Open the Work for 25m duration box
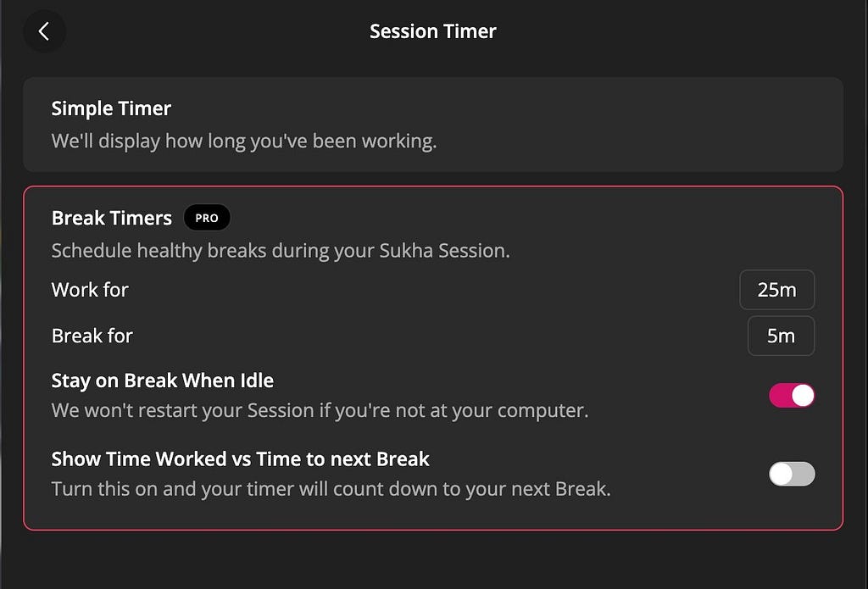The width and height of the screenshot is (868, 589). (x=776, y=290)
